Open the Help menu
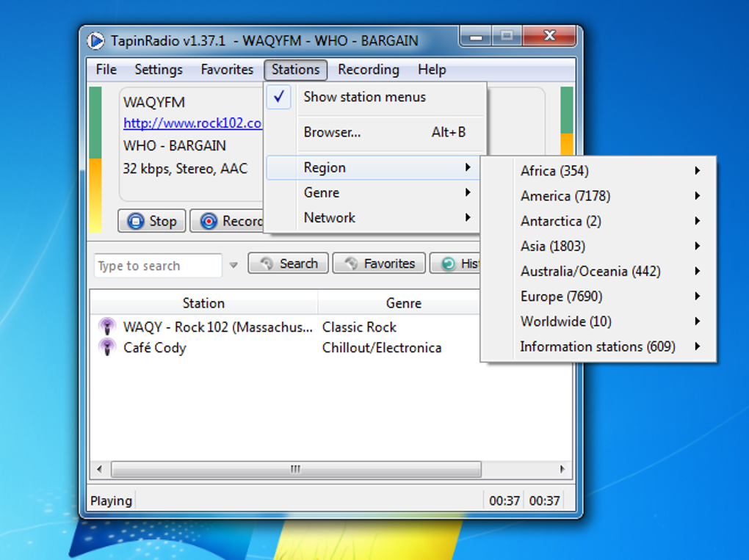Viewport: 749px width, 560px height. (x=432, y=70)
